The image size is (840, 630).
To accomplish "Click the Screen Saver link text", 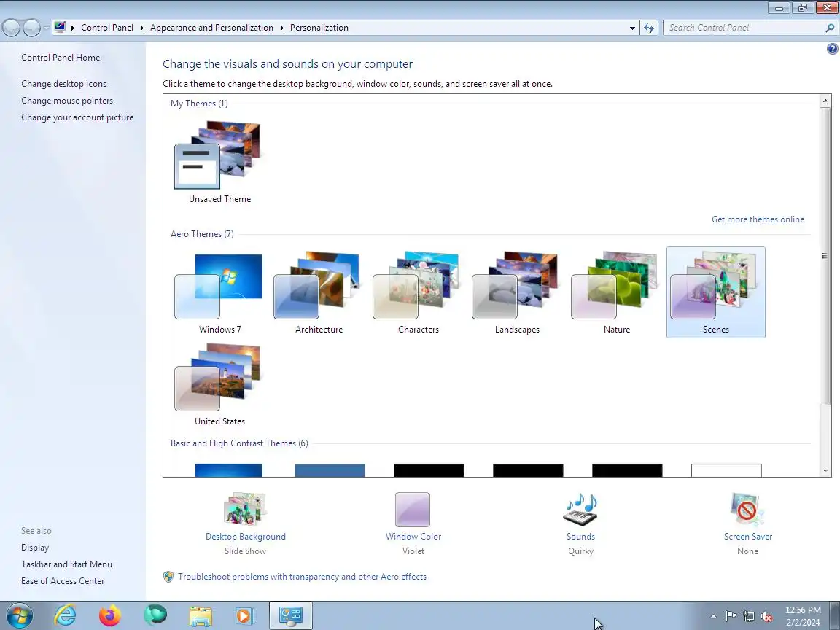I will (x=748, y=536).
